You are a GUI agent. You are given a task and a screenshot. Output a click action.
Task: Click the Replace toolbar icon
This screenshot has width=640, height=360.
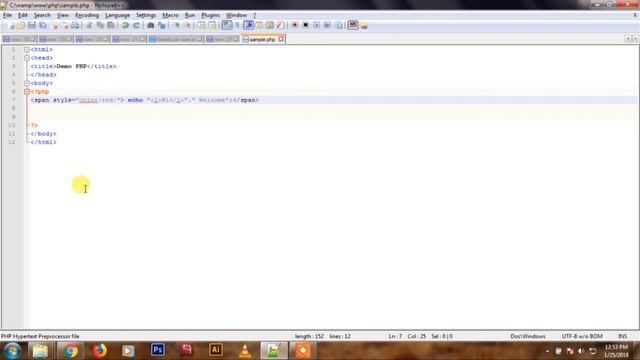pos(162,26)
